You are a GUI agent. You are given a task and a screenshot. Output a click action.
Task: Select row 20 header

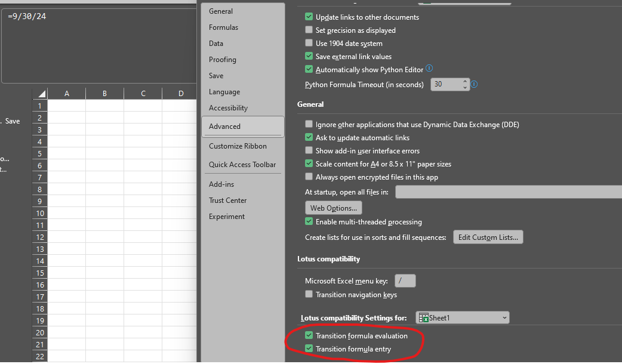click(39, 333)
